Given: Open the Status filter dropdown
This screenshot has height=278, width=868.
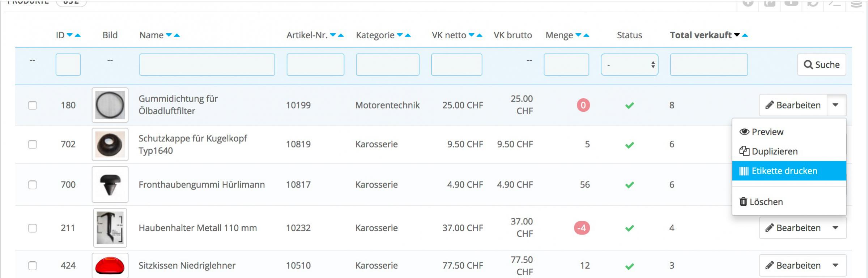Looking at the screenshot, I should click(629, 65).
